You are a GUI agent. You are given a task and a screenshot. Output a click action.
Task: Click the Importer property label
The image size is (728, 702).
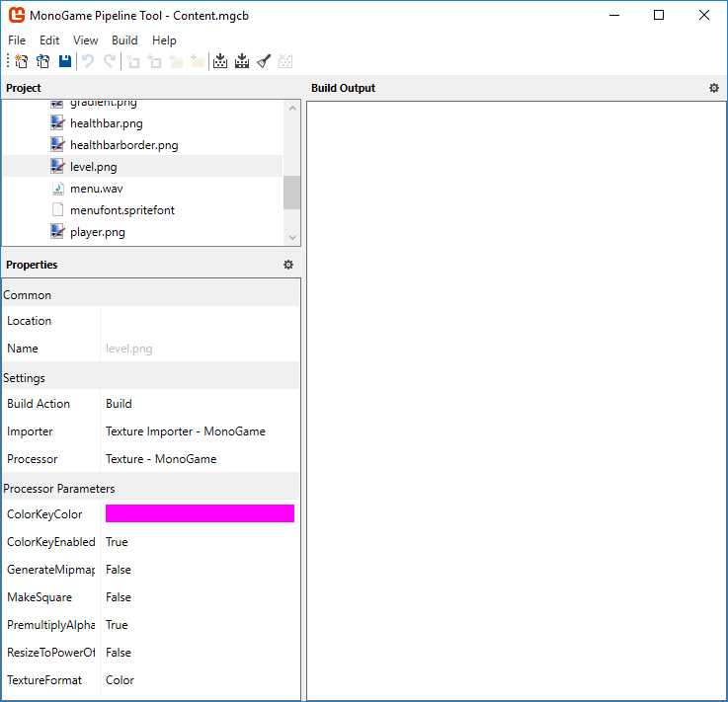click(30, 431)
